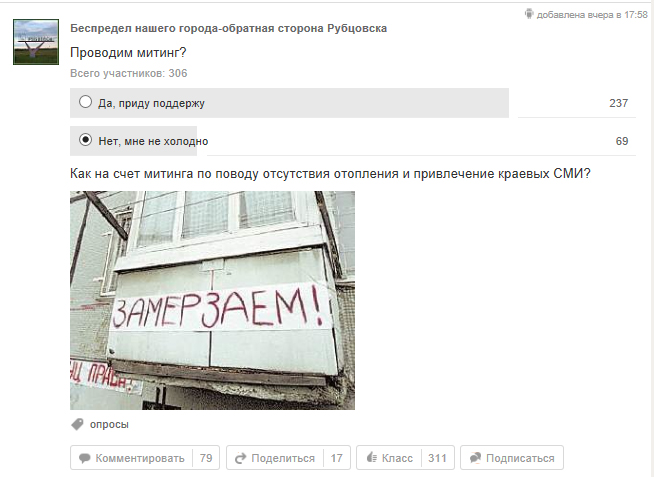Screen dimensions: 654x477
Task: Click the speech bubble icon in Комментировать
Action: 85,458
